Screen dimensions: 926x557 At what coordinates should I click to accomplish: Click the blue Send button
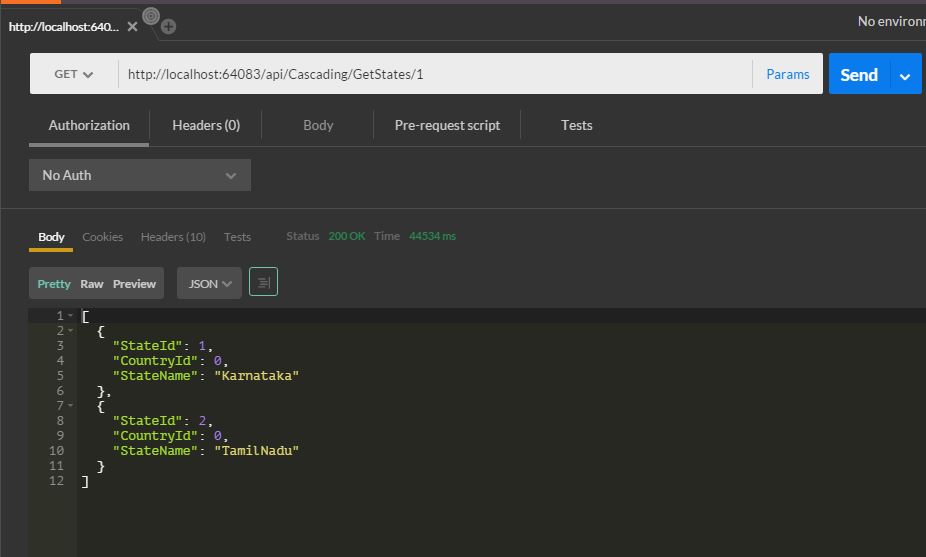(x=859, y=75)
